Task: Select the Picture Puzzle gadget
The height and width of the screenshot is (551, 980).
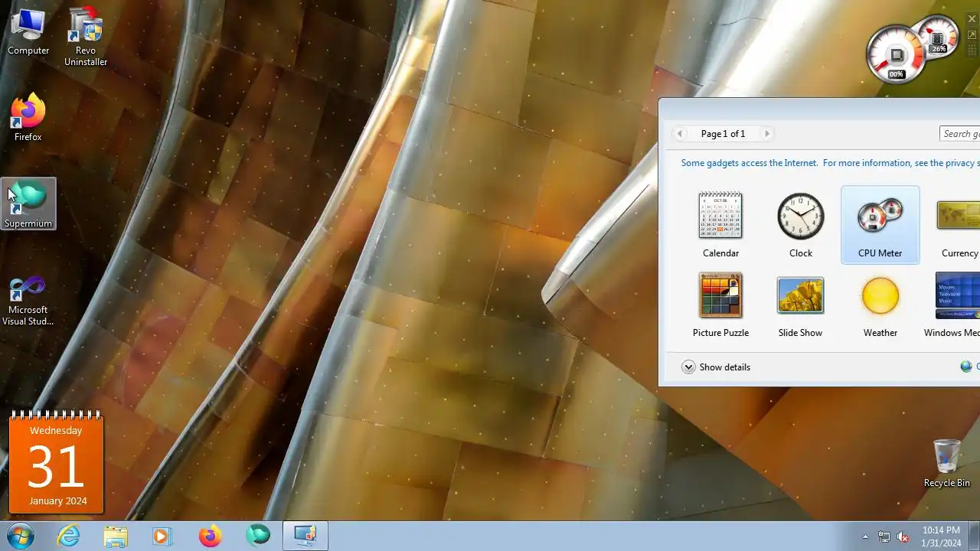Action: pos(720,305)
